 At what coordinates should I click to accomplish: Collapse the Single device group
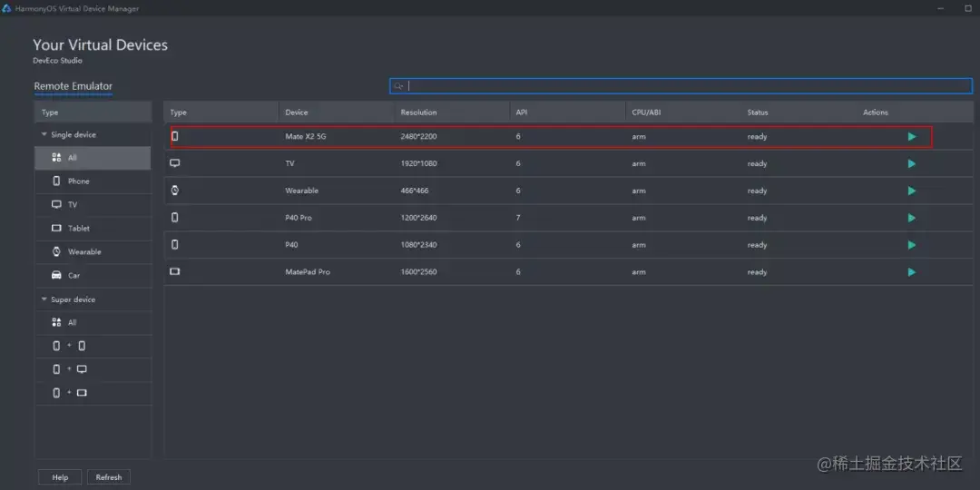44,134
